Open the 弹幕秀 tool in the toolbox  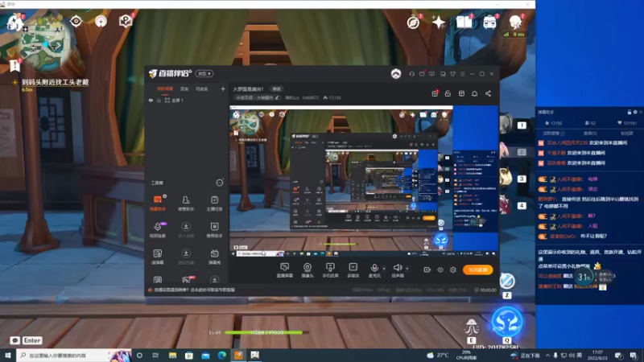(x=214, y=256)
